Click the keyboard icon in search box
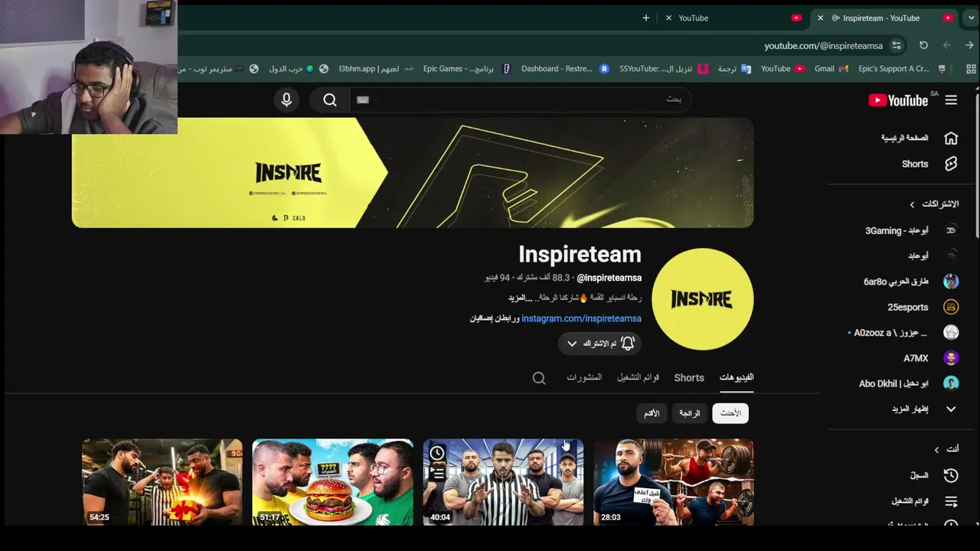This screenshot has height=551, width=980. (363, 99)
